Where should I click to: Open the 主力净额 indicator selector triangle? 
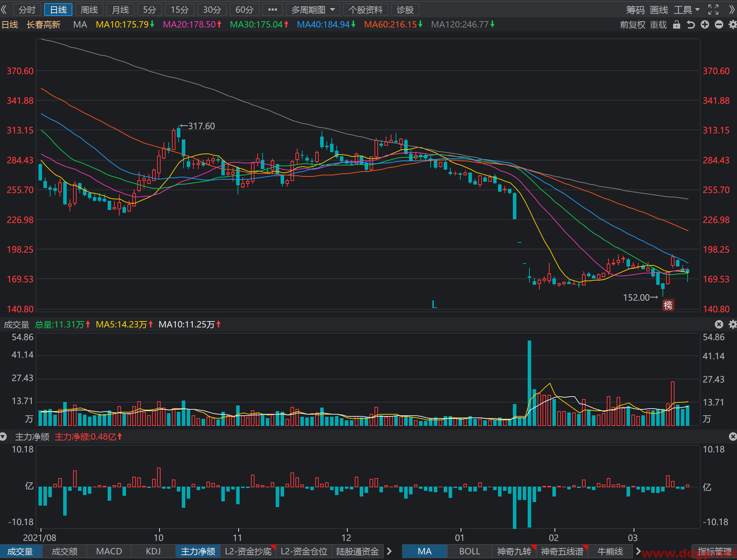tap(4, 437)
